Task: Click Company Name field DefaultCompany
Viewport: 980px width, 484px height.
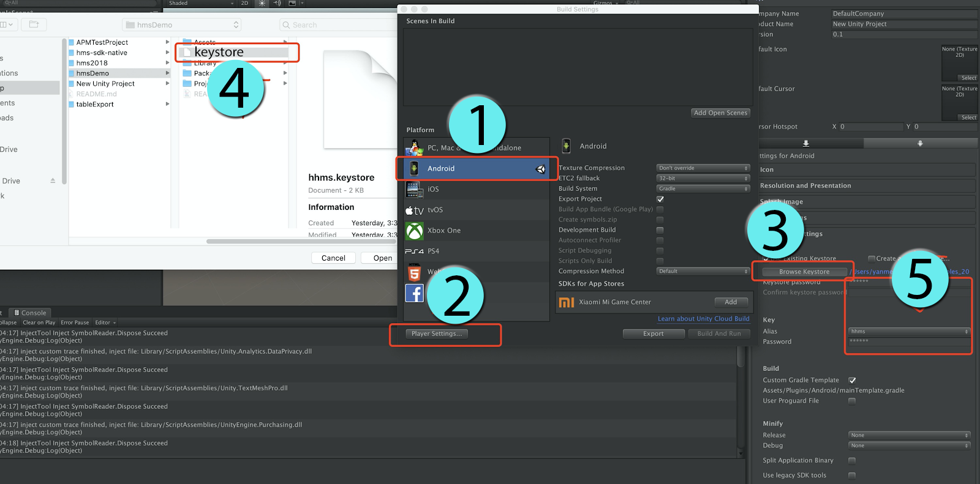Action: (x=904, y=13)
